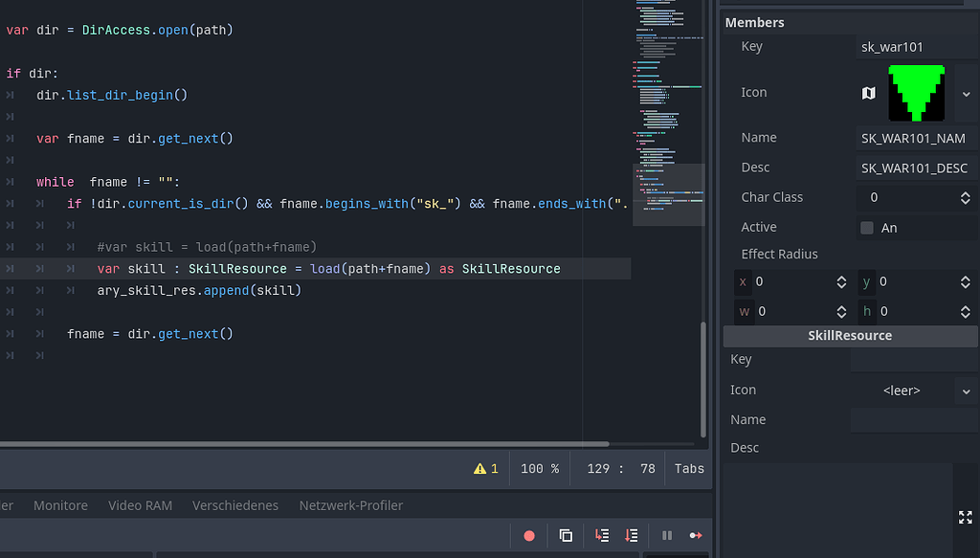Collapse the SkillResource section header
Viewport: 980px width, 558px height.
(x=850, y=335)
